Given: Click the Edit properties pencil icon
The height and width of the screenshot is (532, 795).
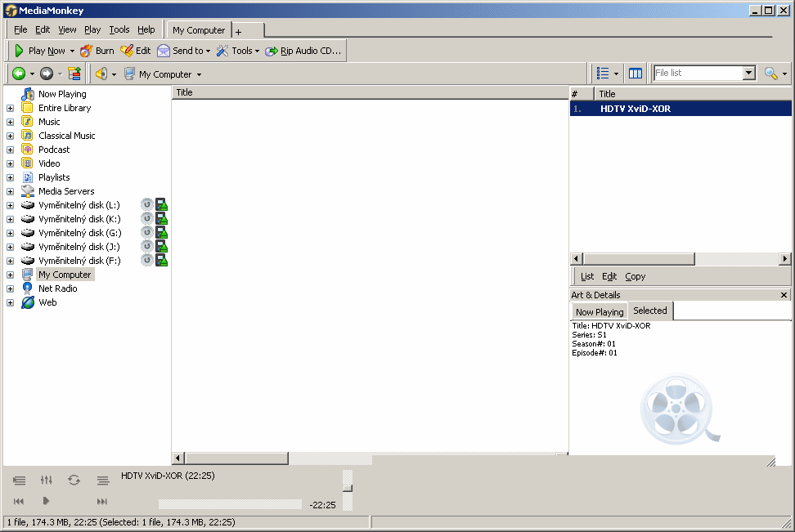Looking at the screenshot, I should click(x=136, y=51).
